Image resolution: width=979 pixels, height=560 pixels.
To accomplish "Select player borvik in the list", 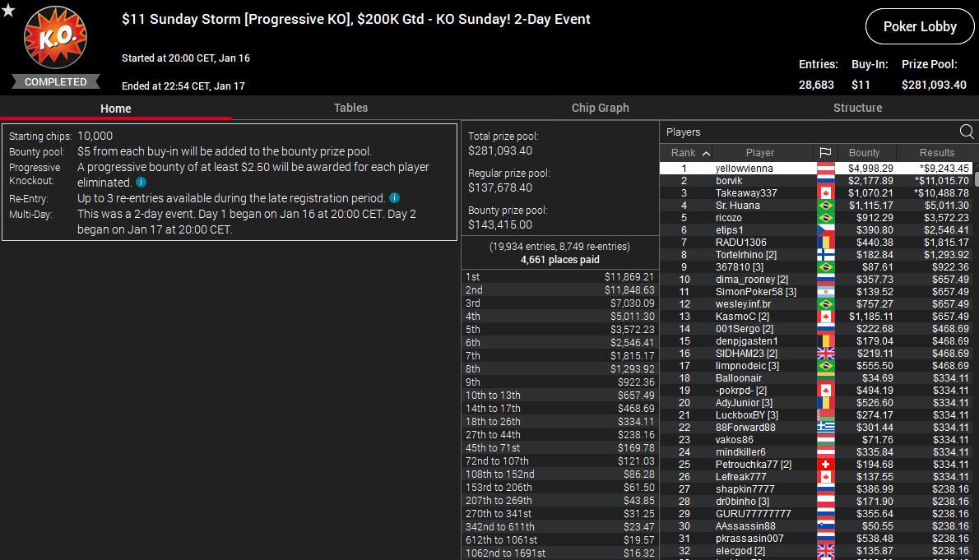I will tap(729, 181).
